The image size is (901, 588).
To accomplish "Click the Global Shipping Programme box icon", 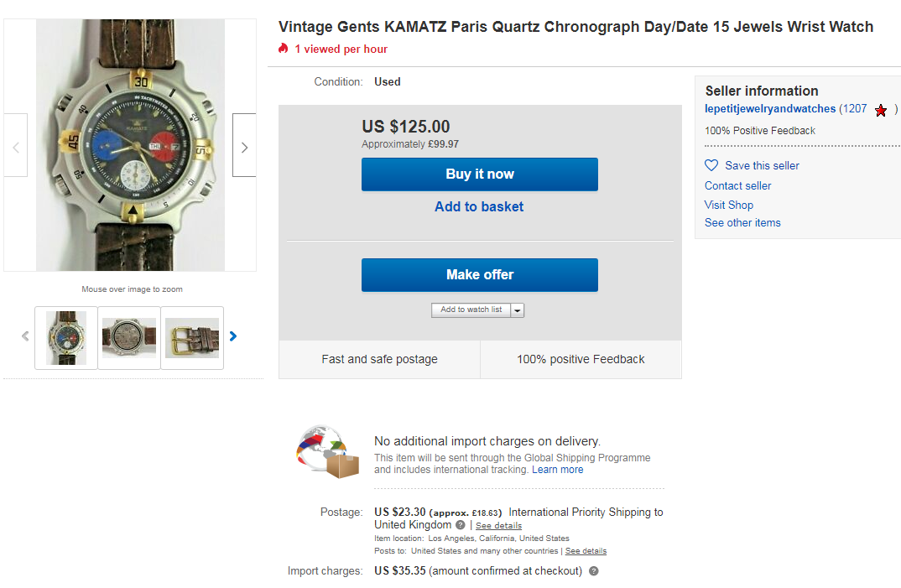I will pos(326,452).
